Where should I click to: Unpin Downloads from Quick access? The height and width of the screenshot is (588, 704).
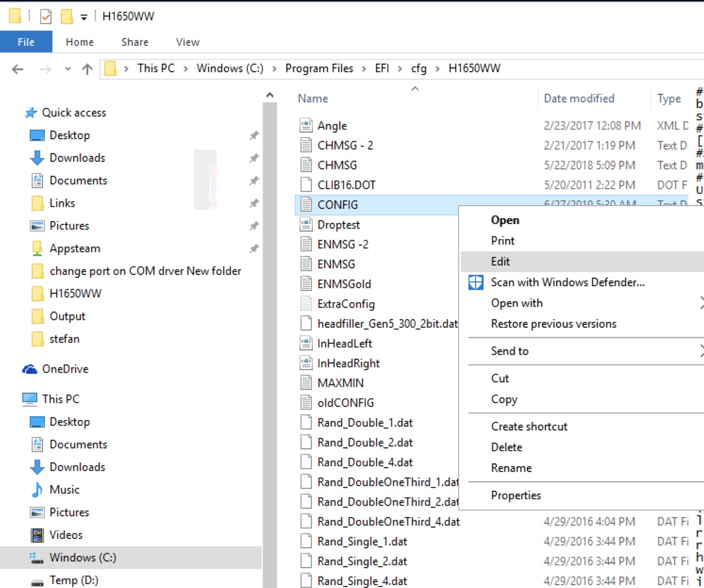click(x=254, y=158)
